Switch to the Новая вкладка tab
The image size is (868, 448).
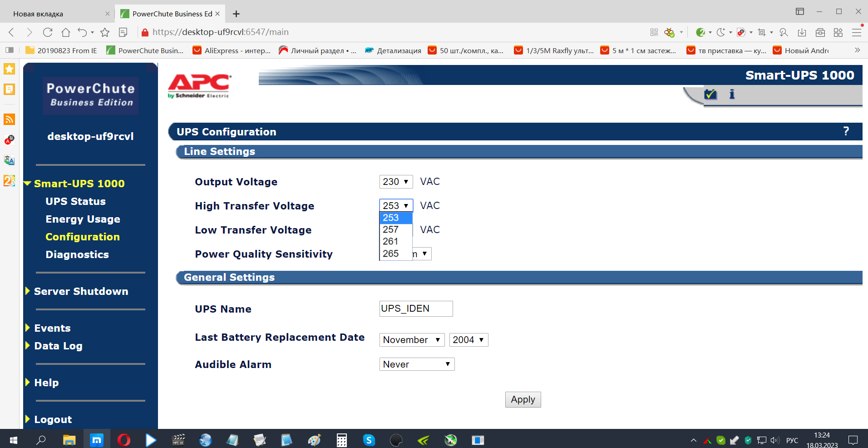(x=57, y=14)
